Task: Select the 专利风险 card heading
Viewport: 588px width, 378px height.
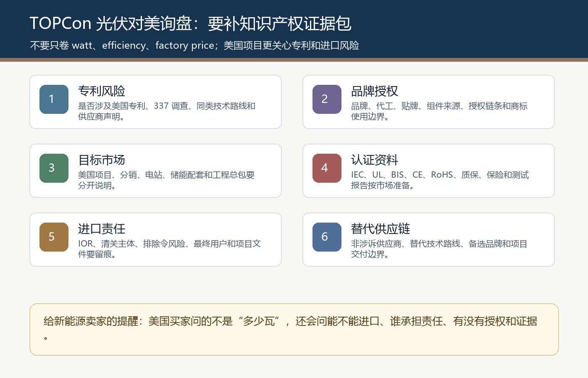Action: pyautogui.click(x=102, y=91)
